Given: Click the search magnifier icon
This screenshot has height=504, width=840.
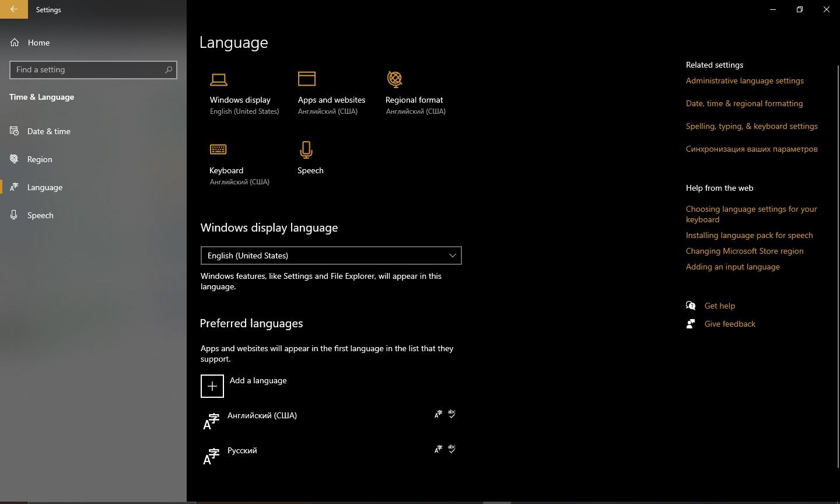Looking at the screenshot, I should [x=169, y=69].
